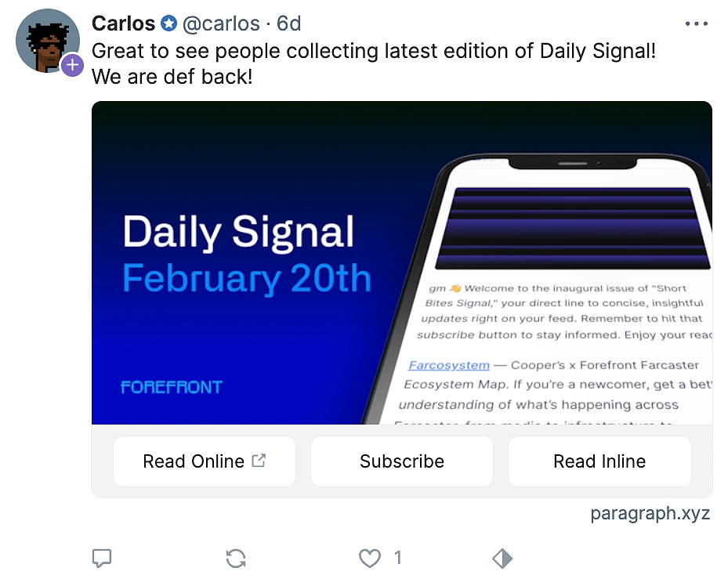Click the diamond icon below the post
This screenshot has width=728, height=582.
click(x=502, y=558)
